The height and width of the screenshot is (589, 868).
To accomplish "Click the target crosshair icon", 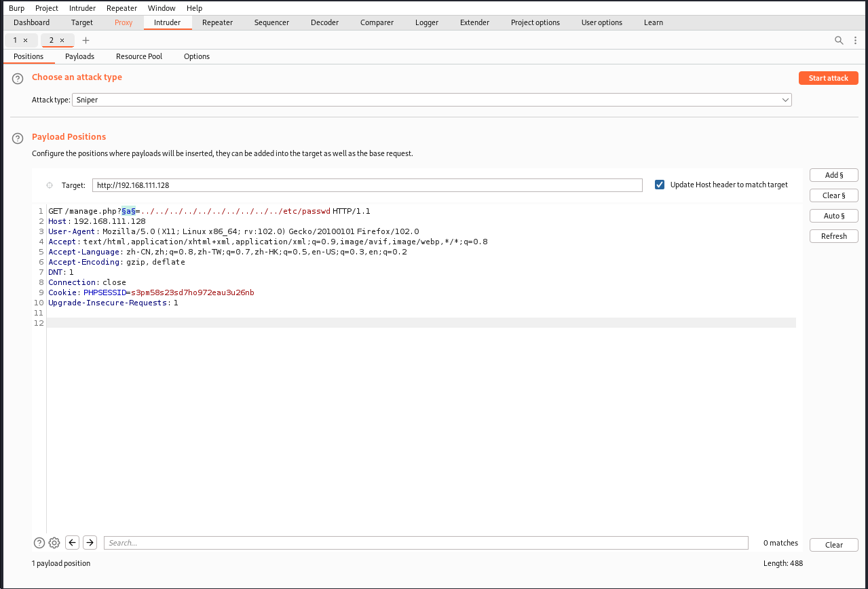I will [50, 185].
